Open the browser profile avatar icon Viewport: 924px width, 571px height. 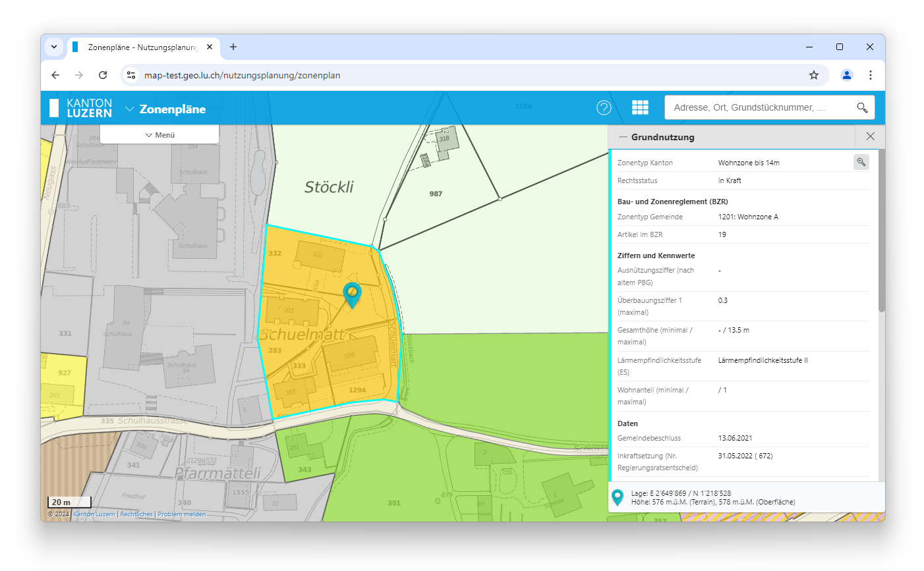pyautogui.click(x=847, y=75)
